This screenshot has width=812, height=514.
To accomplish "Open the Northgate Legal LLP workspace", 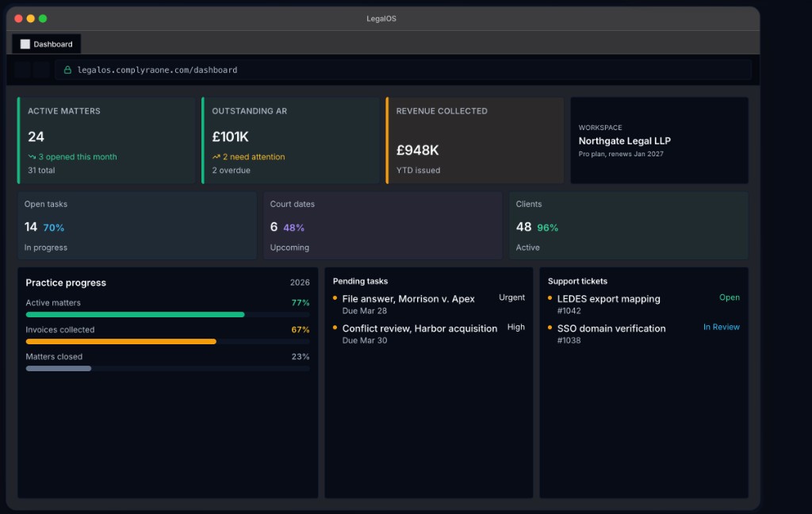I will 625,141.
